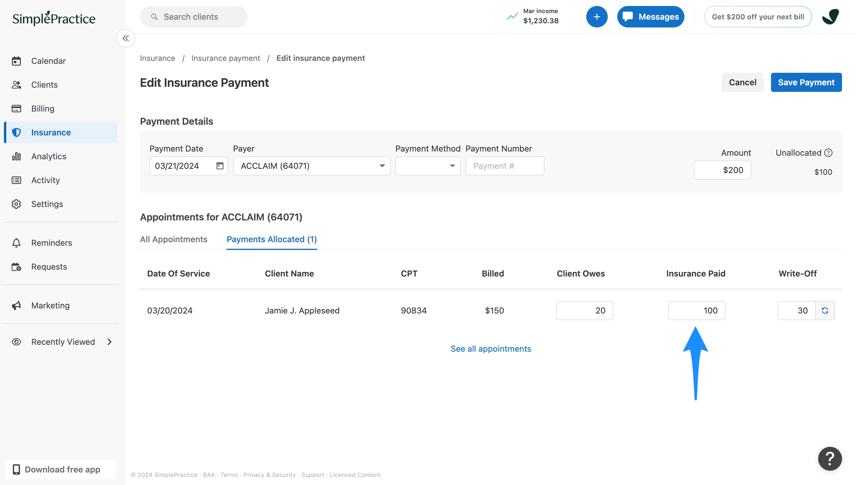Click the Mar income $1,230.38 amount
The height and width of the screenshot is (485, 868).
pyautogui.click(x=541, y=21)
